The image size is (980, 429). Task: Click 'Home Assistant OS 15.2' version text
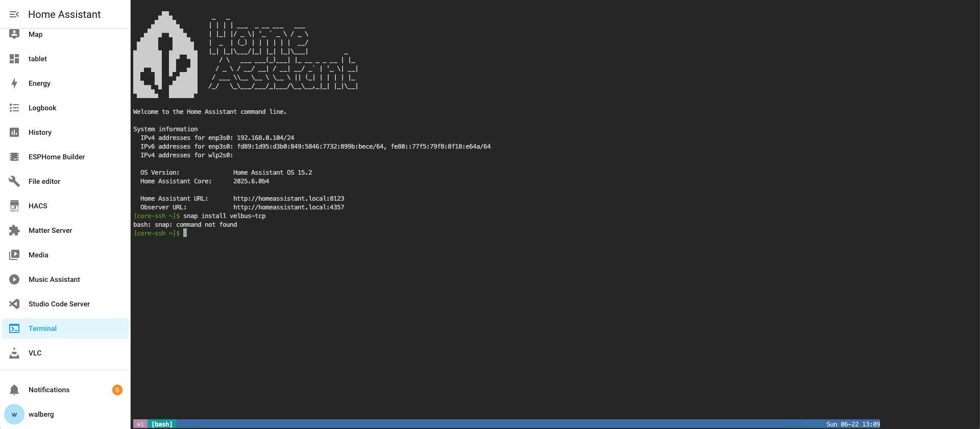[273, 172]
